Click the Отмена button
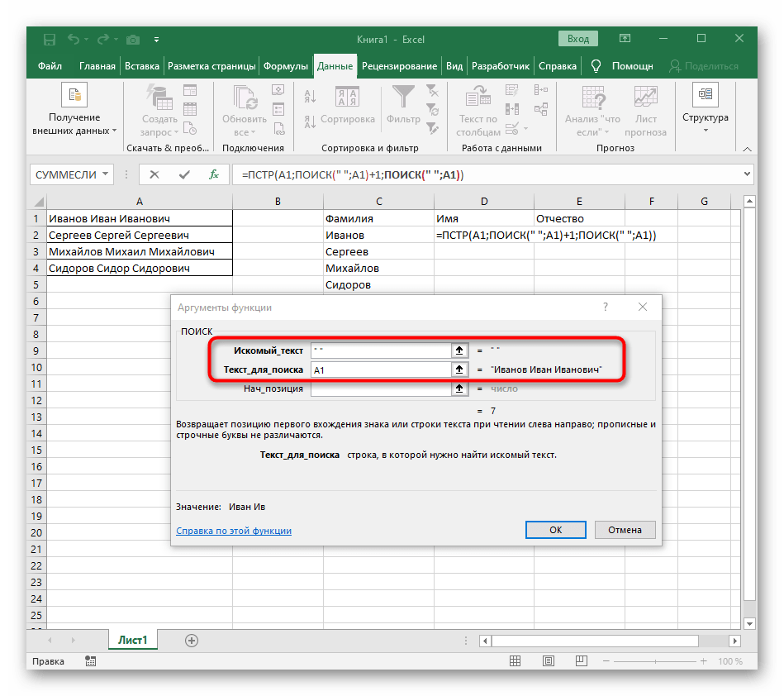 (x=625, y=530)
